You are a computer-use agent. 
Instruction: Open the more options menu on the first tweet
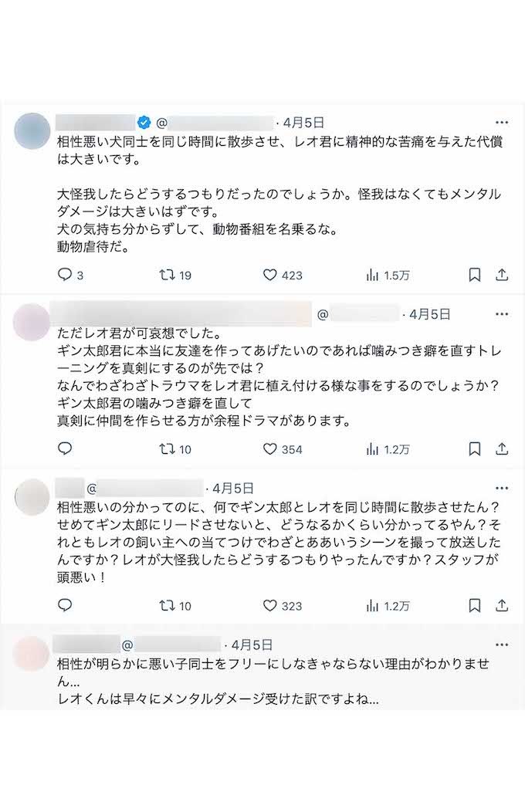(x=503, y=121)
